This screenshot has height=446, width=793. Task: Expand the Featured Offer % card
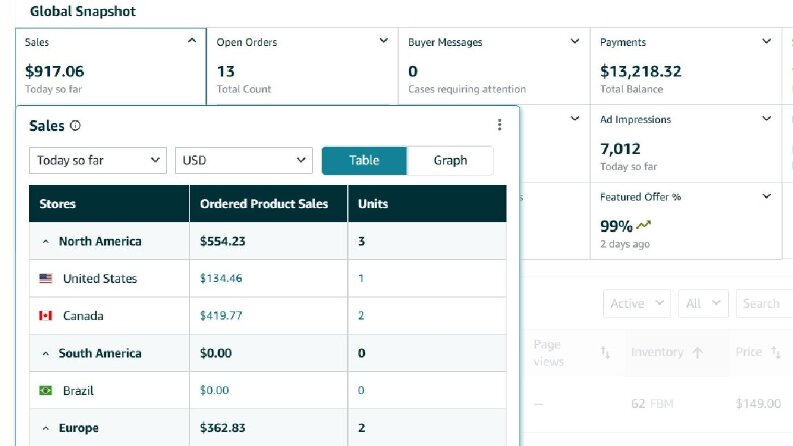coord(767,196)
